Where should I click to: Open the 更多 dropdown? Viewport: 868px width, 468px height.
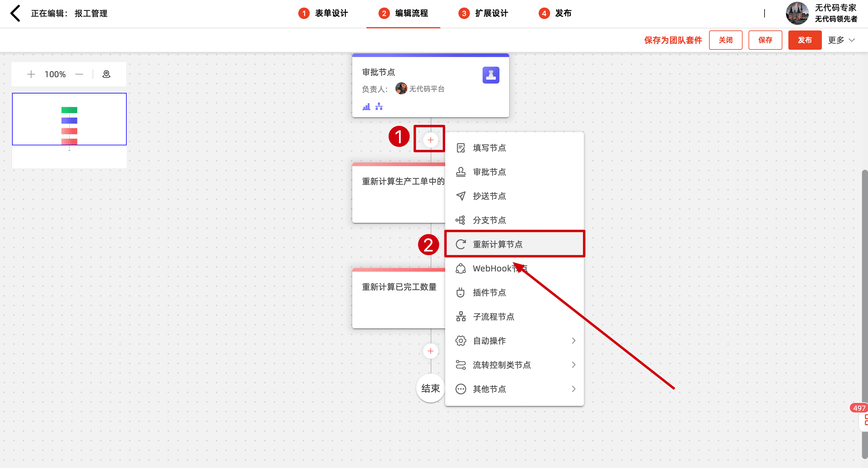click(841, 40)
